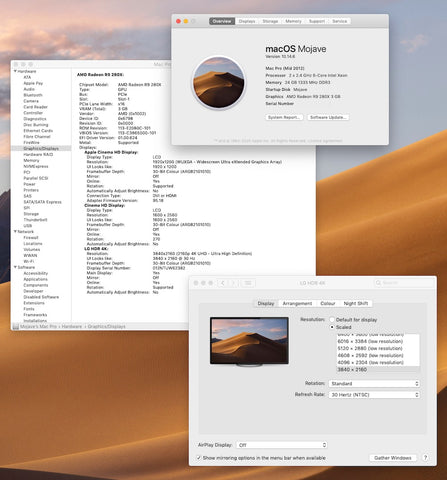Click the monitor preview thumbnail
This screenshot has width=447, height=480.
(249, 341)
